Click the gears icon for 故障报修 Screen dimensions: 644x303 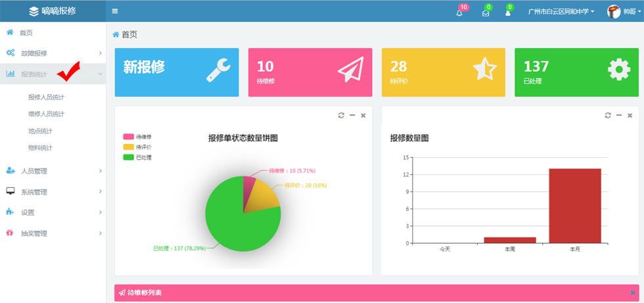tap(11, 53)
